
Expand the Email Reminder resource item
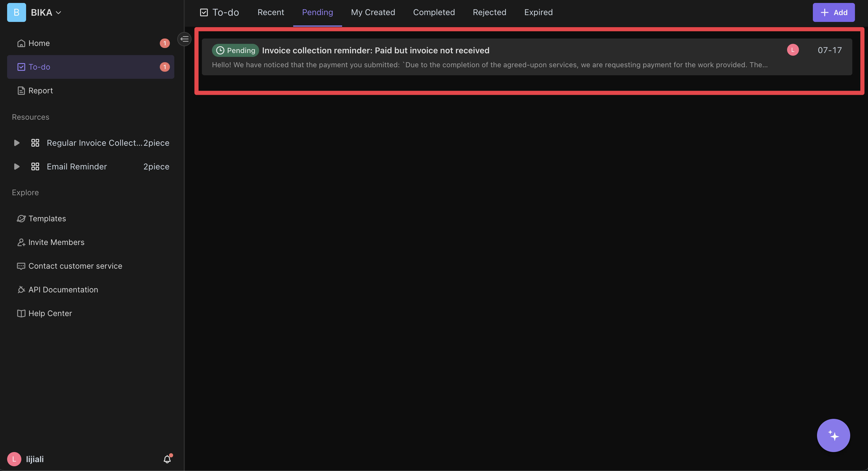[16, 166]
